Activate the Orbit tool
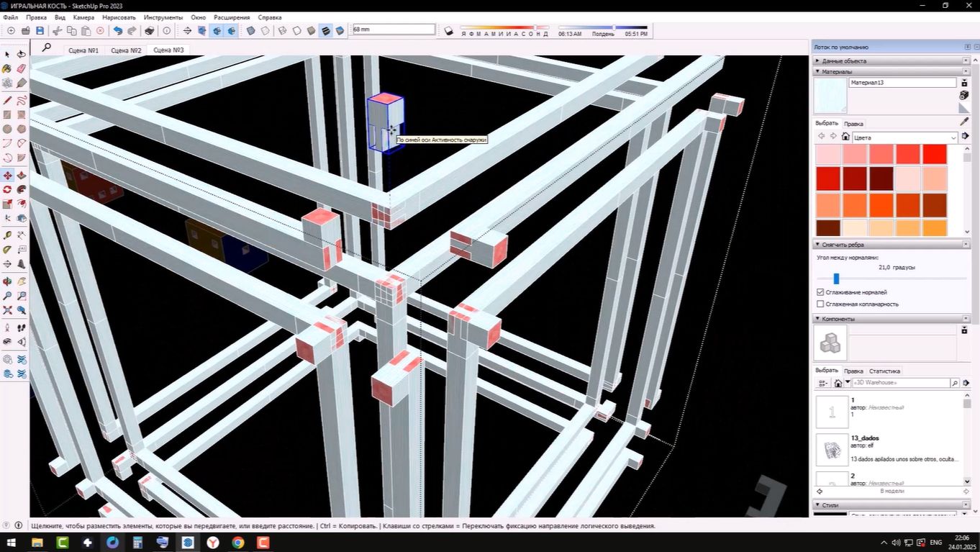Image resolution: width=980 pixels, height=552 pixels. [x=7, y=281]
